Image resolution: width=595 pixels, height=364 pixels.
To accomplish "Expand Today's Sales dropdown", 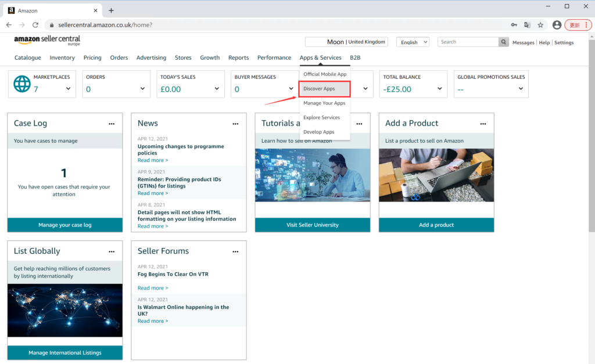I will [217, 89].
